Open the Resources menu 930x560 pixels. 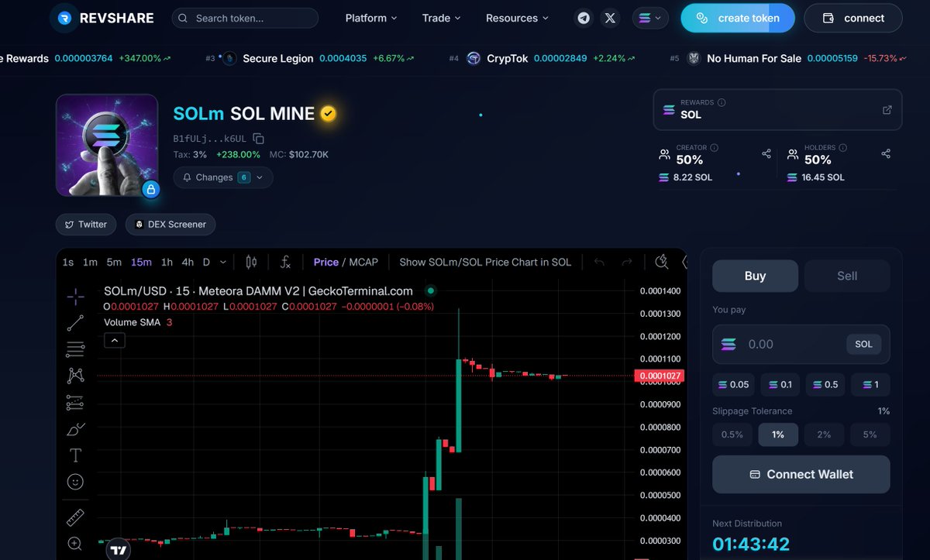(517, 18)
